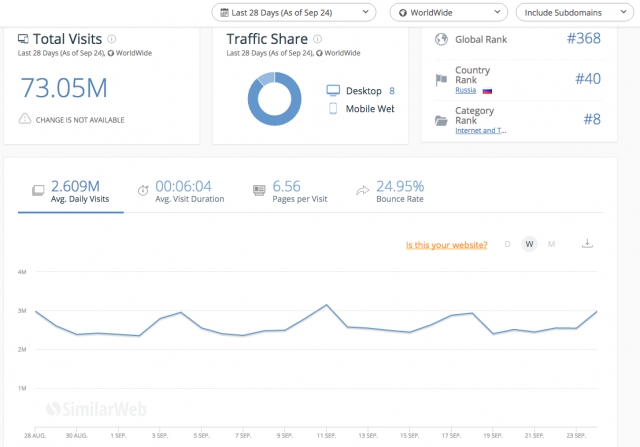Image resolution: width=640 pixels, height=447 pixels.
Task: Open the WorldWide region dropdown
Action: [449, 12]
